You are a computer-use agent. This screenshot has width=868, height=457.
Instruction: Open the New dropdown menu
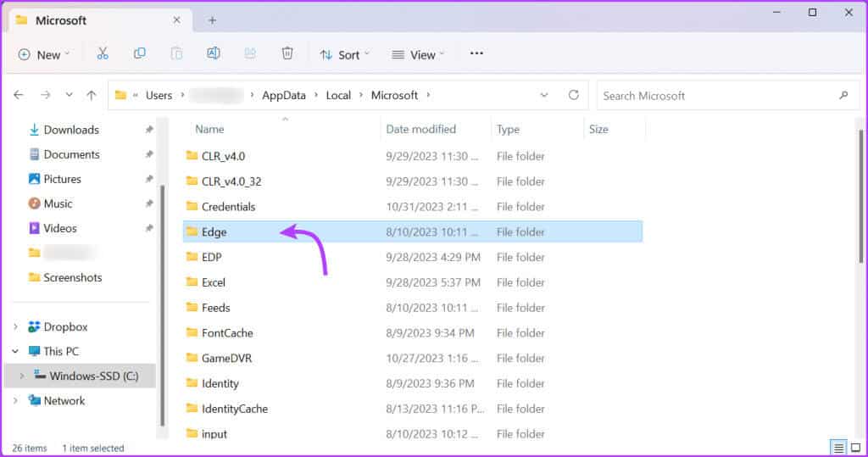44,54
